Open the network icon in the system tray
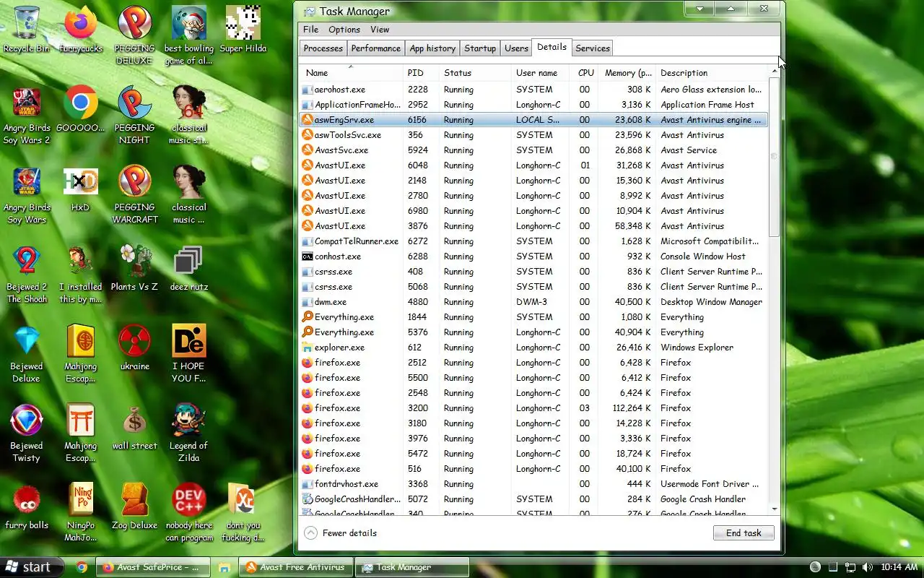The image size is (924, 578). click(850, 567)
